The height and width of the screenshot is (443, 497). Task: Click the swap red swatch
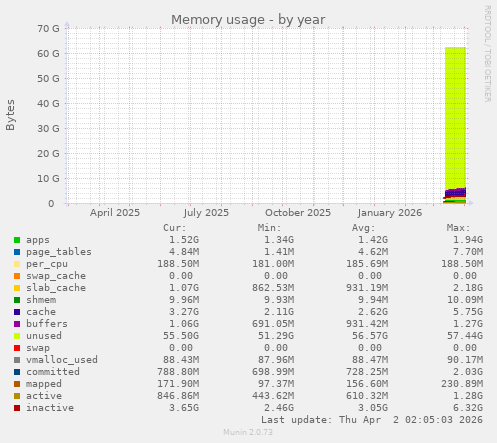(x=17, y=348)
